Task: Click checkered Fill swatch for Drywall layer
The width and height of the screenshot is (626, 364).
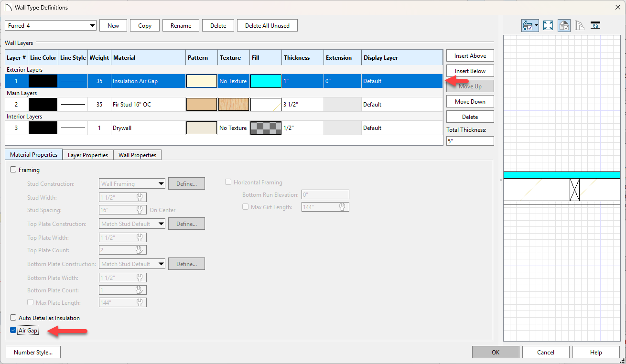Action: tap(266, 128)
